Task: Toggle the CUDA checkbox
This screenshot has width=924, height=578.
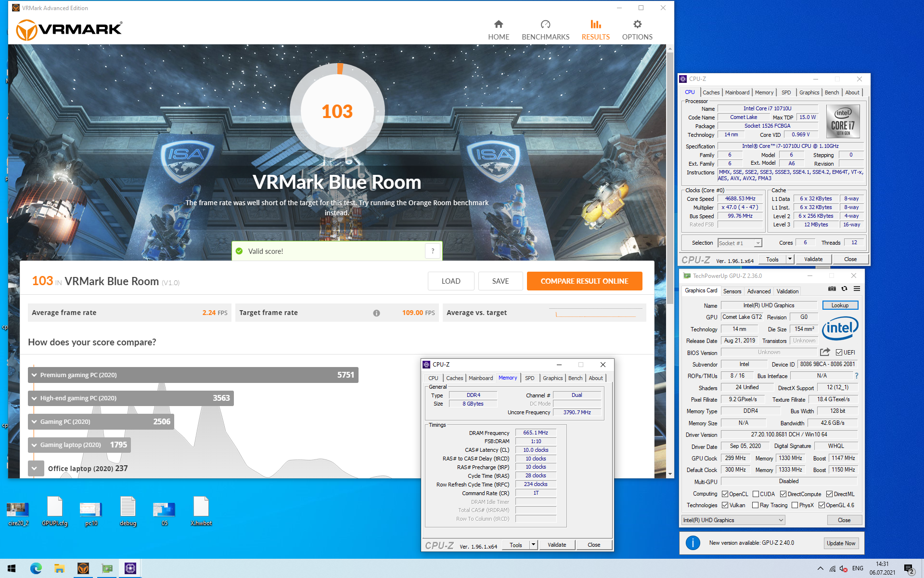Action: point(756,494)
